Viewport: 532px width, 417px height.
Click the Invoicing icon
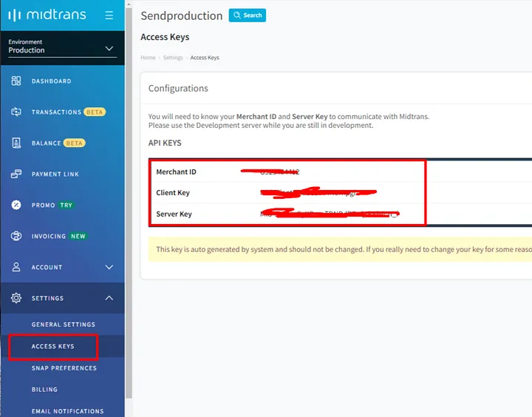tap(16, 236)
